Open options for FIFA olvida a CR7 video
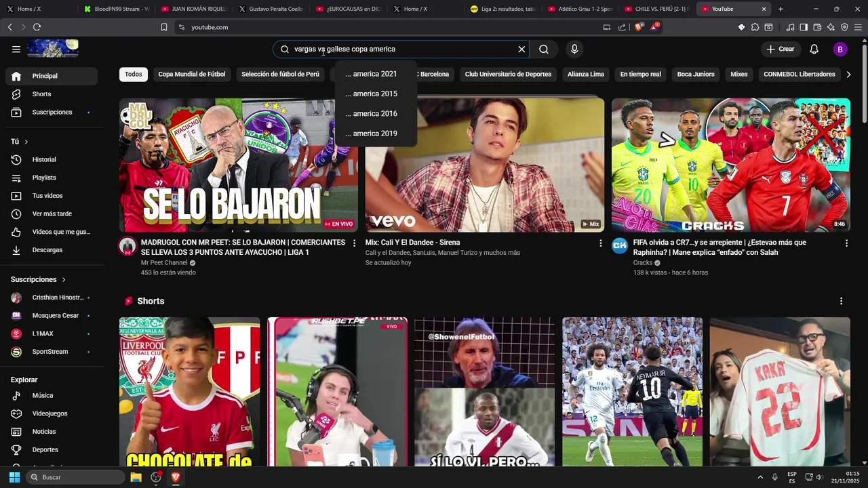The height and width of the screenshot is (488, 868). (x=846, y=243)
